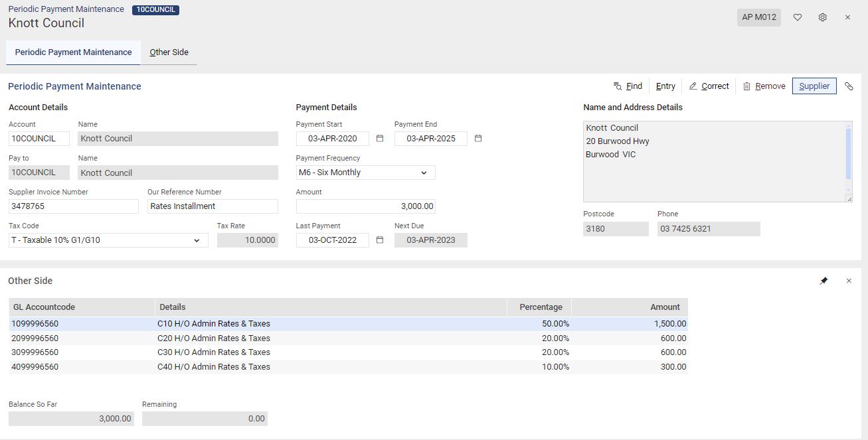868x440 pixels.
Task: Open the Payment End calendar picker
Action: coord(478,139)
